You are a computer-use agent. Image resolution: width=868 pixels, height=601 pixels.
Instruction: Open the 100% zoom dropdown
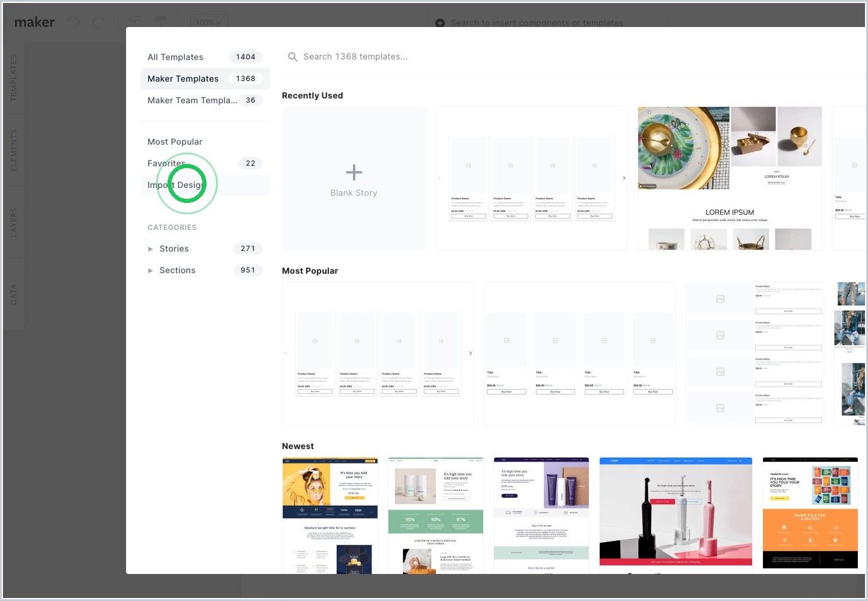point(209,22)
